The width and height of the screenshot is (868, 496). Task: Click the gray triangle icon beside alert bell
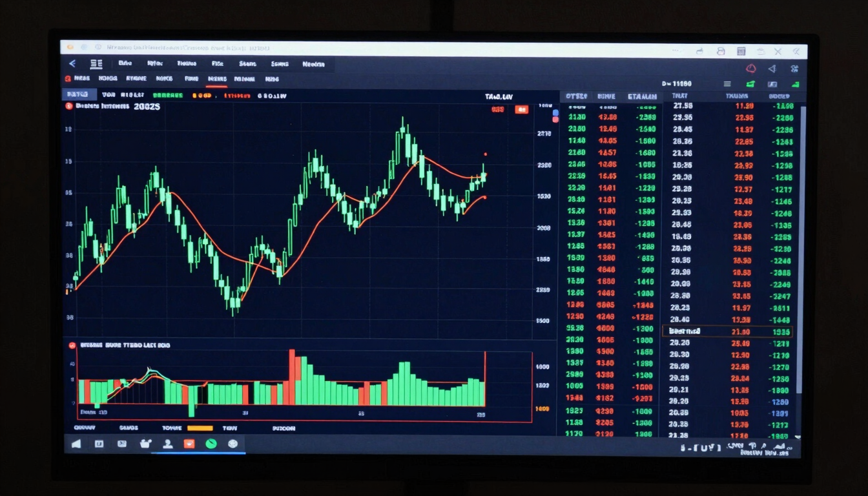coord(772,68)
